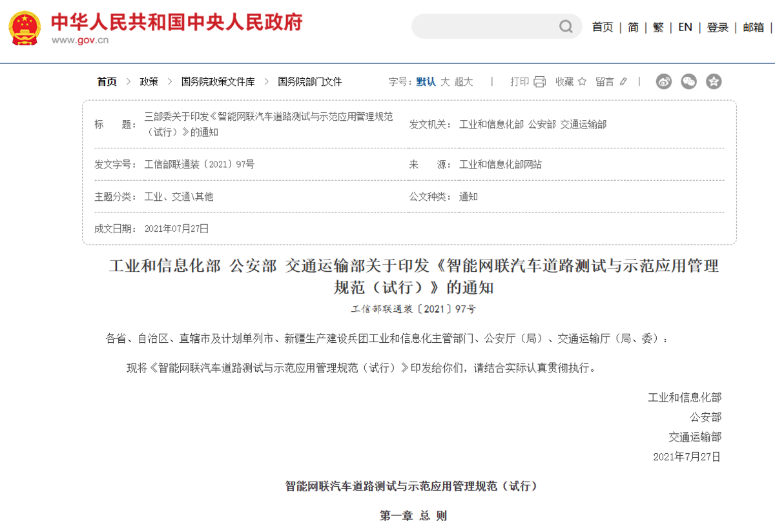Open 国务院部门文件 from the breadcrumb

(x=309, y=82)
